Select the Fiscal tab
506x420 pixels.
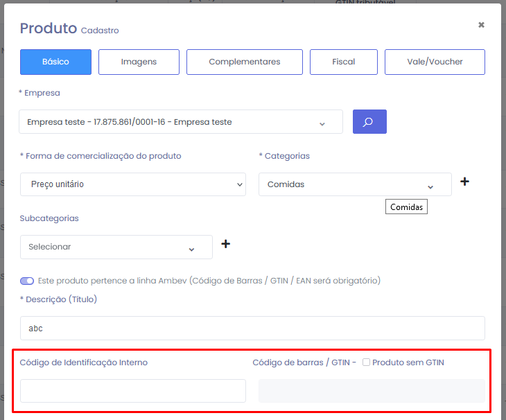(344, 62)
